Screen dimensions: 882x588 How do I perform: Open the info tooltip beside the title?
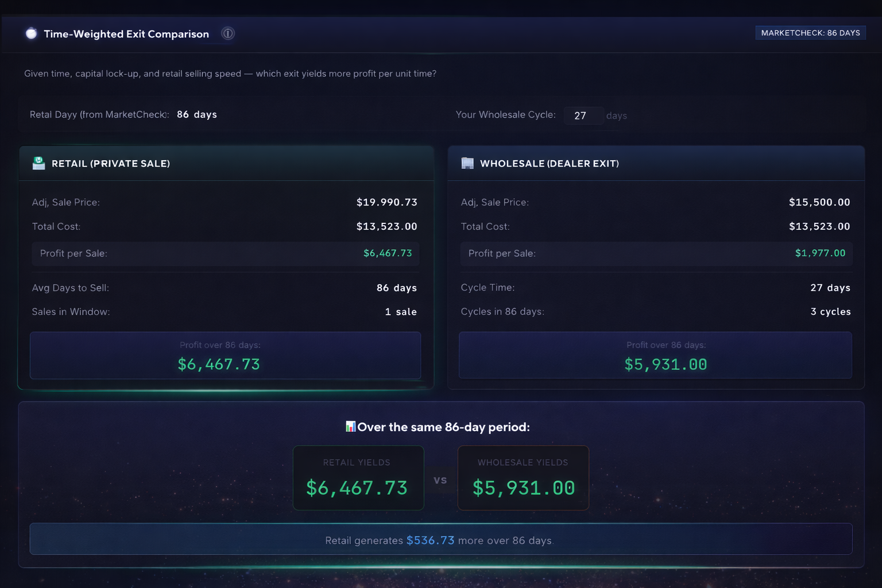pyautogui.click(x=227, y=33)
